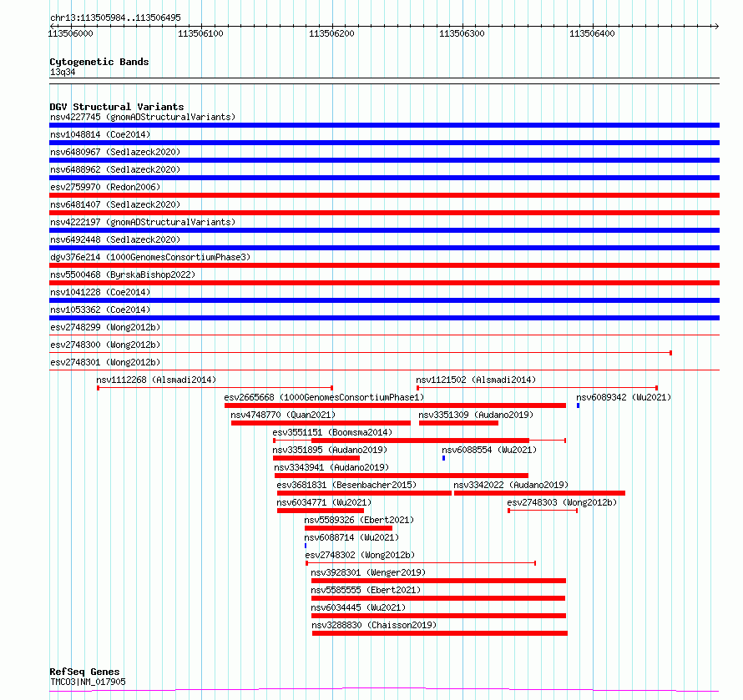Open variant nsv3351895 (Audano2019)
743x700 pixels.
click(x=330, y=450)
